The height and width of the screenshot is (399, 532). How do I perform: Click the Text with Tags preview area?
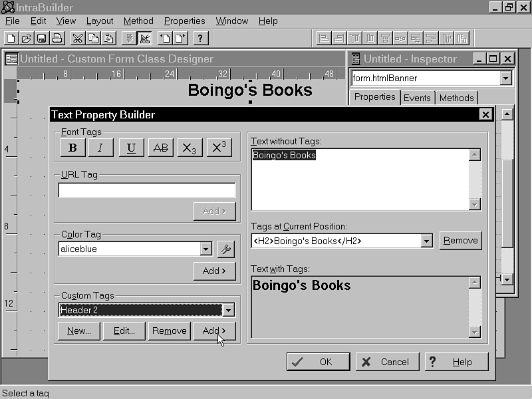coord(360,307)
